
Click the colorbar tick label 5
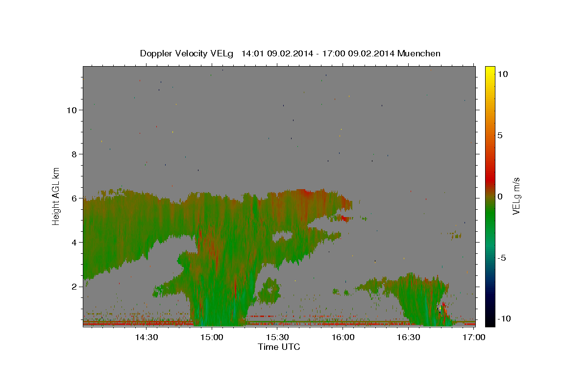(x=500, y=135)
